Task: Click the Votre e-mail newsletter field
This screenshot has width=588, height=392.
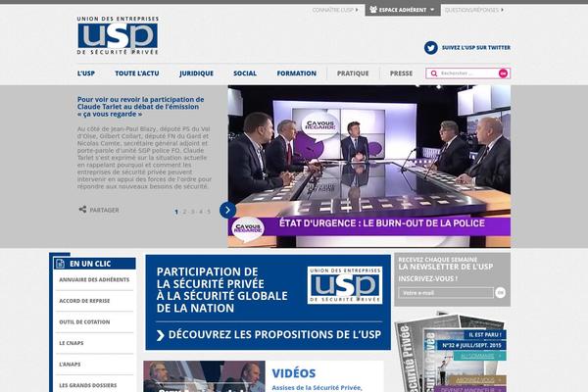Action: click(446, 293)
